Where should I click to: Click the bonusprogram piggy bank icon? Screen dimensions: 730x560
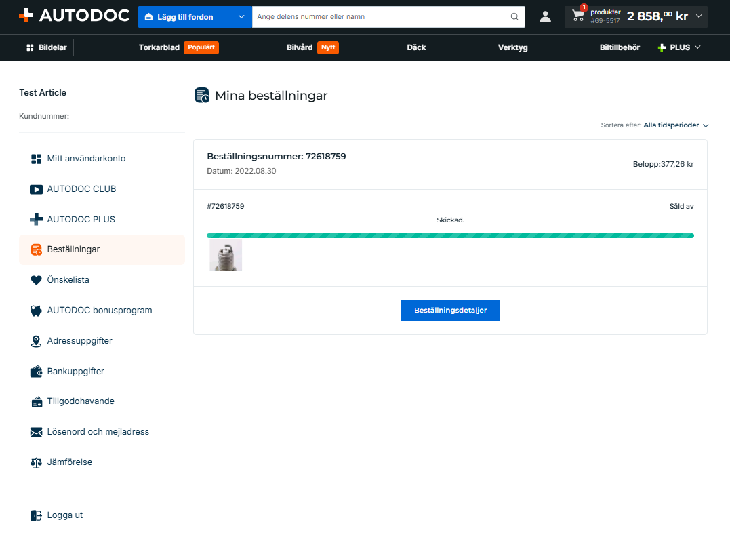[37, 311]
